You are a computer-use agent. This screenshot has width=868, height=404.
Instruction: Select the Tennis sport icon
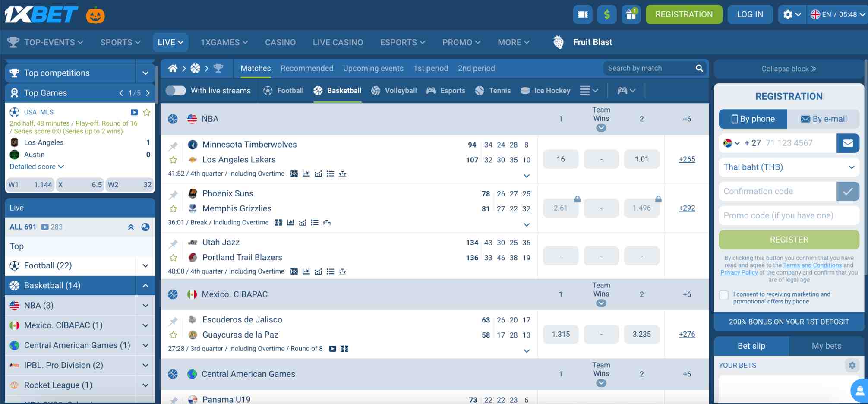[479, 91]
